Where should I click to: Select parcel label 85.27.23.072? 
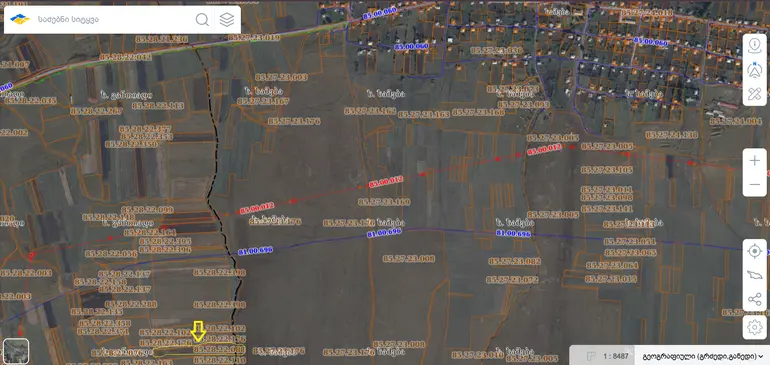[513, 280]
